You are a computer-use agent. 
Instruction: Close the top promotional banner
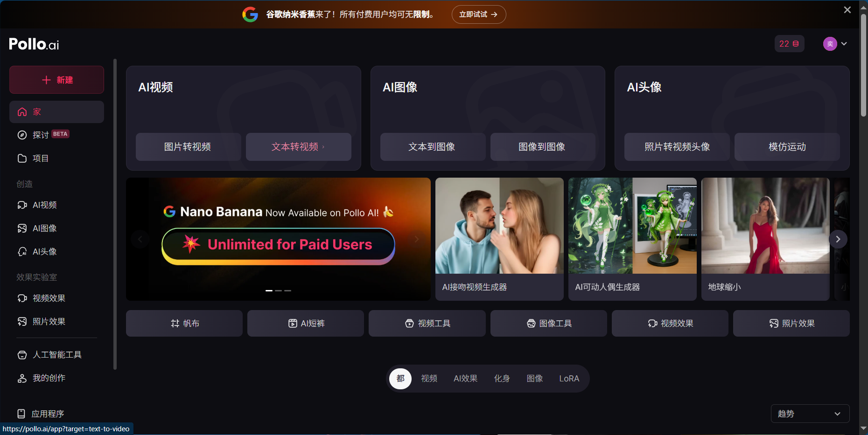[x=847, y=10]
